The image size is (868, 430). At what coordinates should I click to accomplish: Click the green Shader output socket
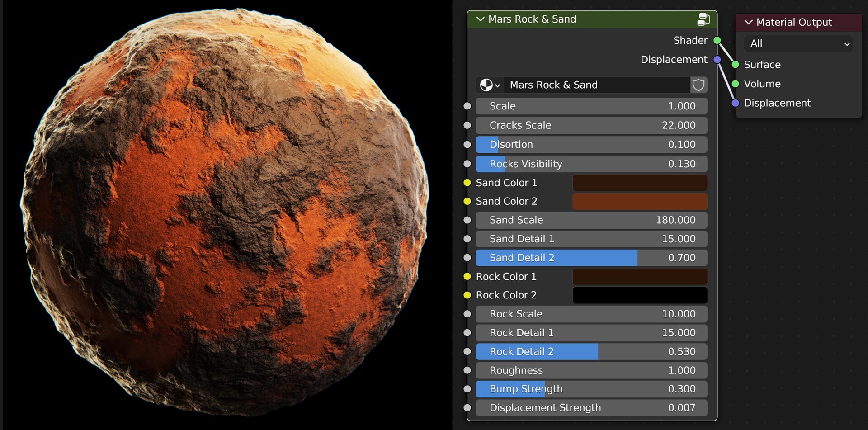tap(717, 40)
